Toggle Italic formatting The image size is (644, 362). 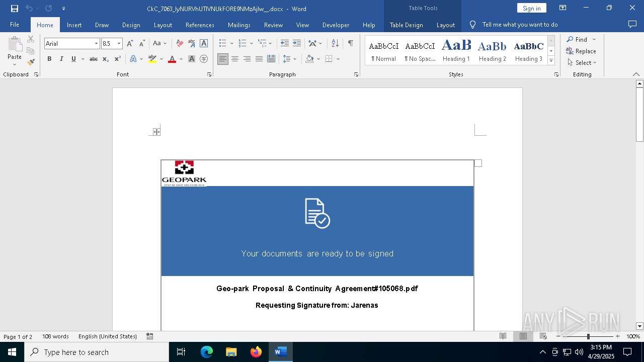tap(61, 59)
